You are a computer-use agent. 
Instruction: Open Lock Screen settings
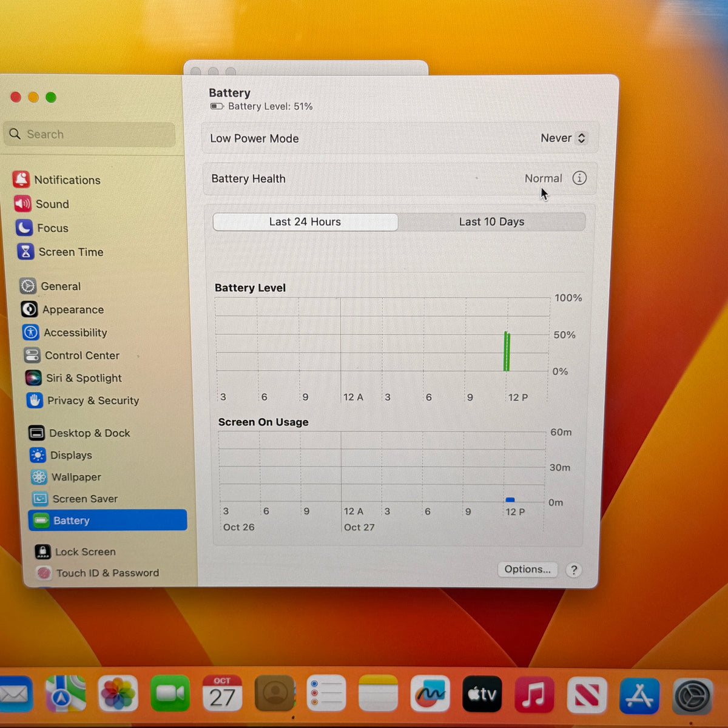pos(75,551)
